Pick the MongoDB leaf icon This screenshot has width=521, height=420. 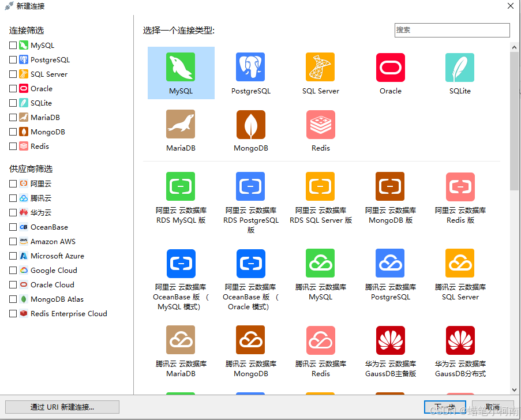click(251, 124)
